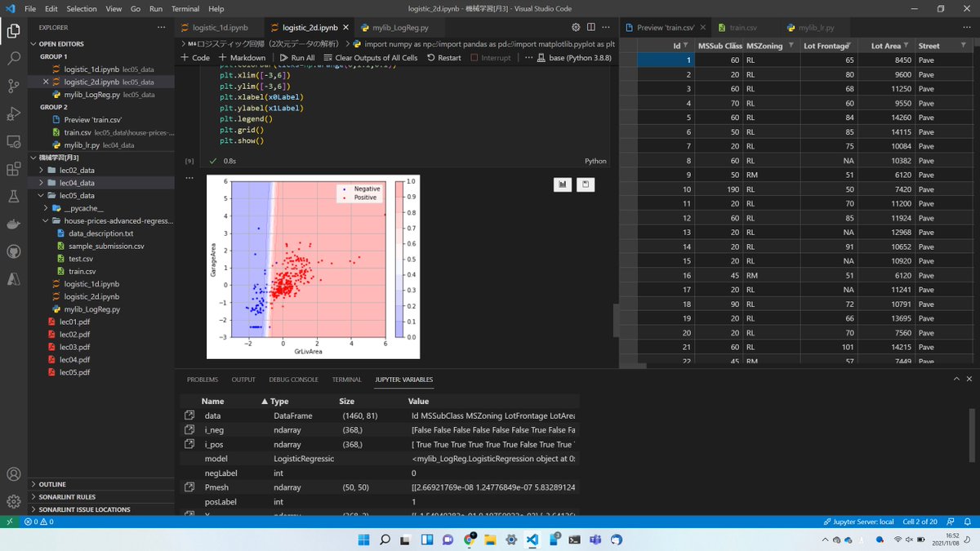Image resolution: width=980 pixels, height=551 pixels.
Task: Open the Explorer view in activity bar
Action: tap(13, 31)
